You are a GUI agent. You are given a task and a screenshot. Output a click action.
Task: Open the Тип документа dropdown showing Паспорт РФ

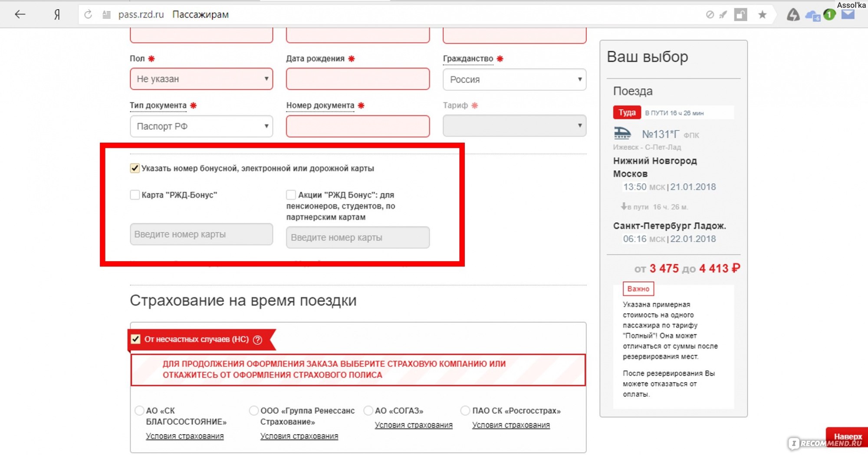(201, 126)
